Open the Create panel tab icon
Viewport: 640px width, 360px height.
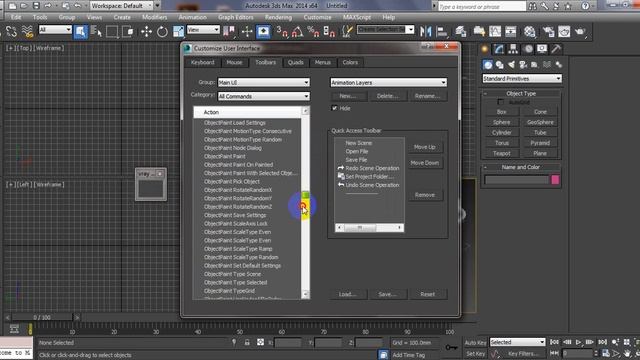pyautogui.click(x=485, y=49)
